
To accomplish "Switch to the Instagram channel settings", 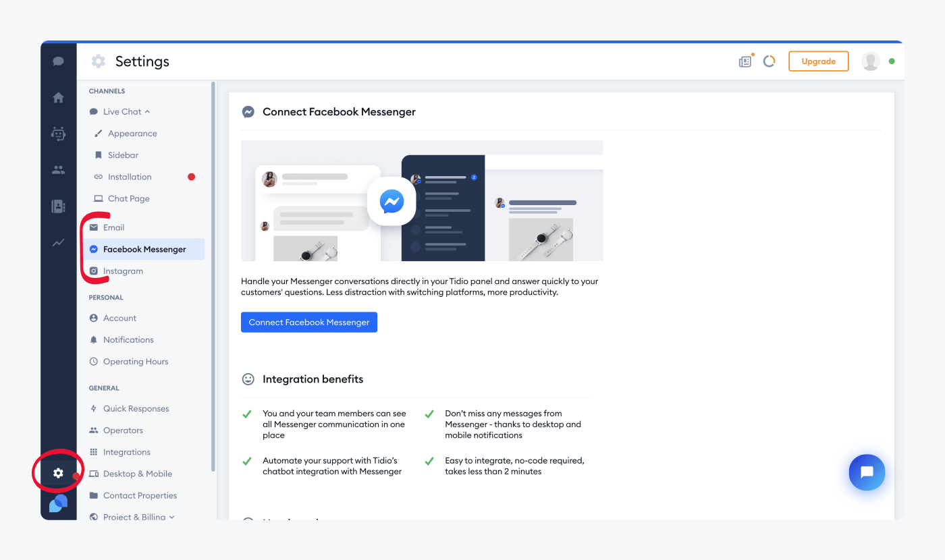I will pos(123,271).
